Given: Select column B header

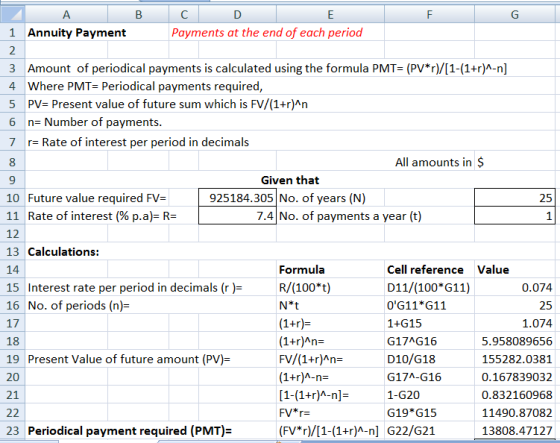Looking at the screenshot, I should click(138, 14).
